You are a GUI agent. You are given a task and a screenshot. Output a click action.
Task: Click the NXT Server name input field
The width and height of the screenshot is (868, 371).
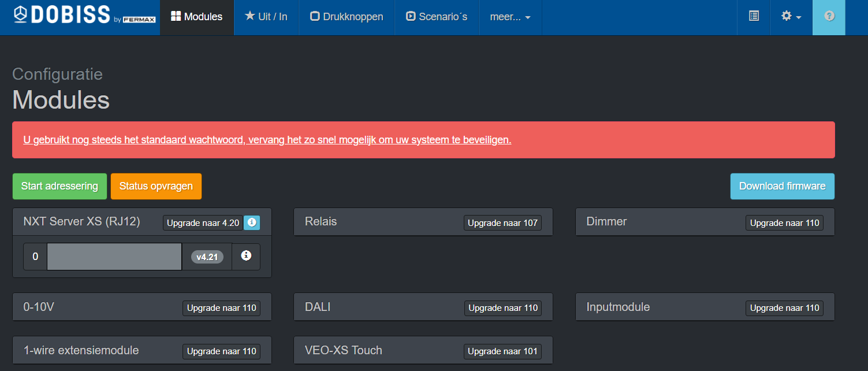coord(114,257)
